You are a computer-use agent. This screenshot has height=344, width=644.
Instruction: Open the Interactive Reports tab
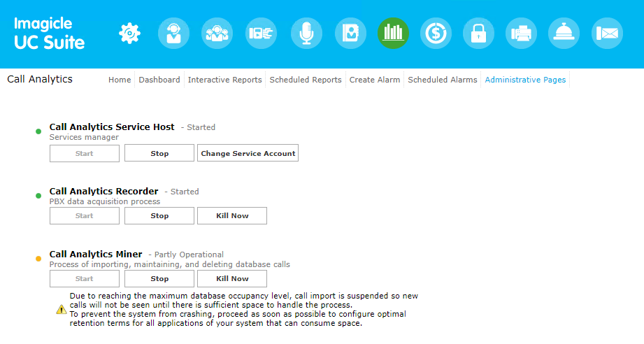tap(224, 80)
